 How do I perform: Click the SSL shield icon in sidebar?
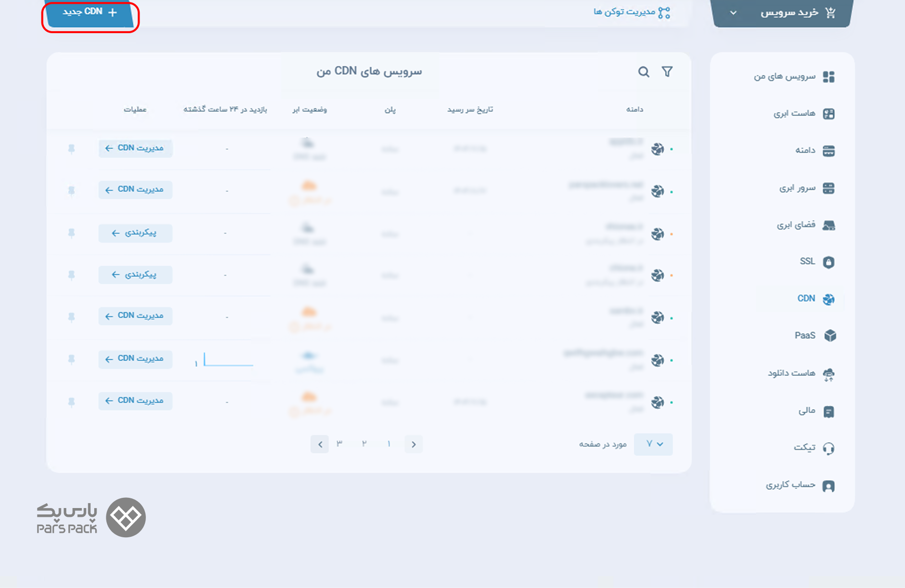pos(828,262)
